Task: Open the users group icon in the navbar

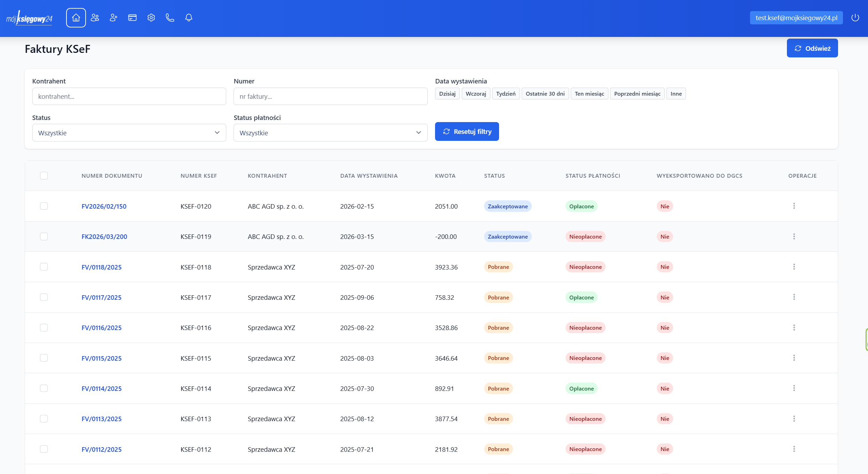Action: [x=95, y=18]
